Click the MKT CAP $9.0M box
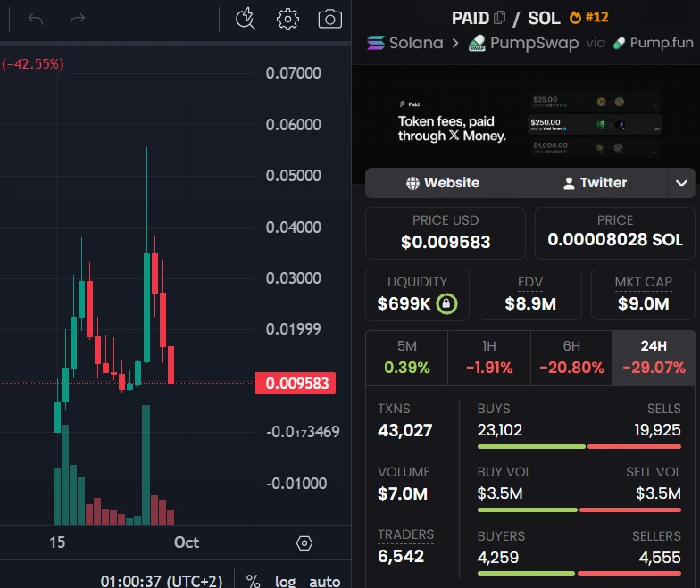 pos(643,294)
